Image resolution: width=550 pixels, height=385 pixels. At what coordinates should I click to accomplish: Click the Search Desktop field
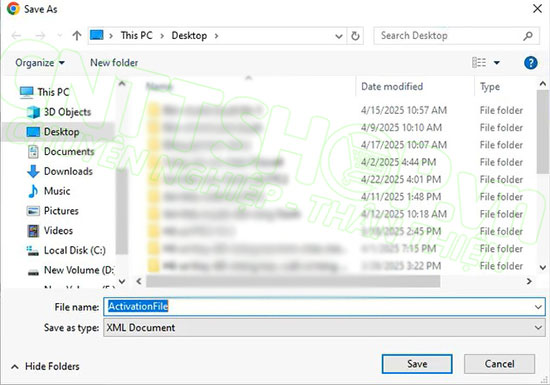point(456,36)
